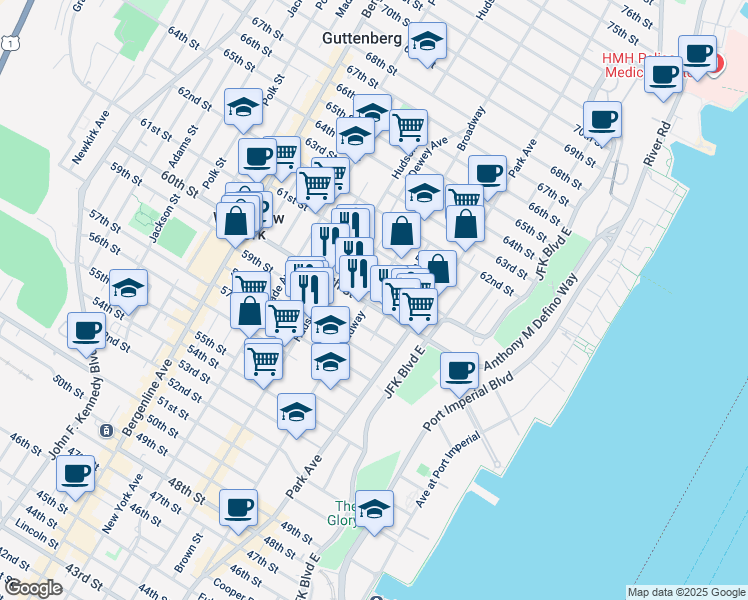
Task: Click the Ave at Port Imperial label
Action: [447, 470]
